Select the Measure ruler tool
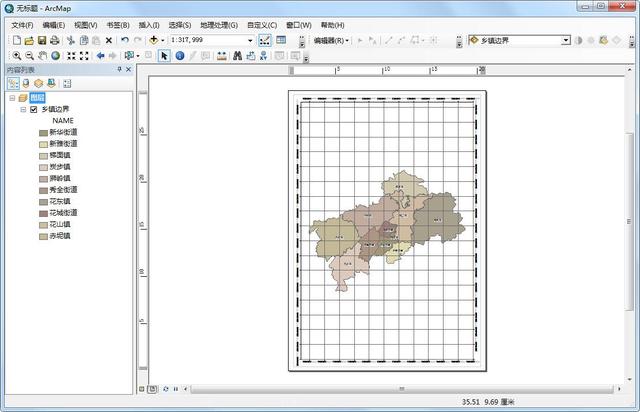This screenshot has width=640, height=412. [x=222, y=56]
